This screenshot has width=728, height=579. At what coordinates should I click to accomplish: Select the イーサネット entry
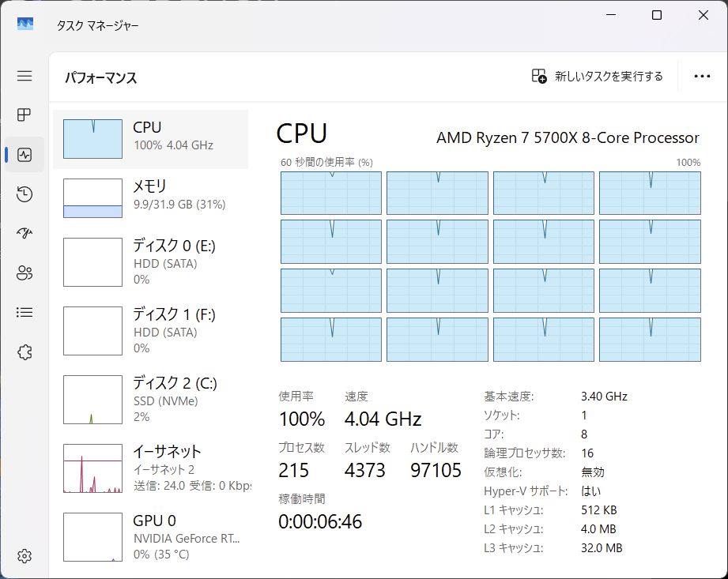click(151, 468)
